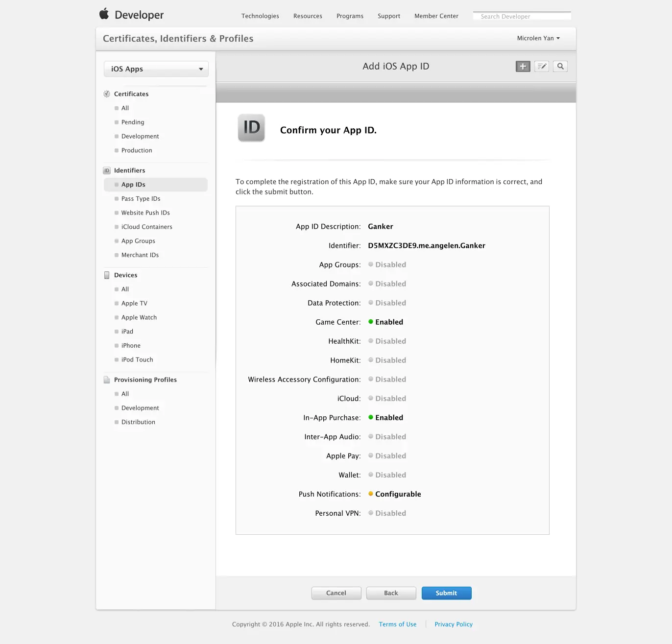Select App IDs in sidebar
The image size is (672, 644).
point(156,185)
